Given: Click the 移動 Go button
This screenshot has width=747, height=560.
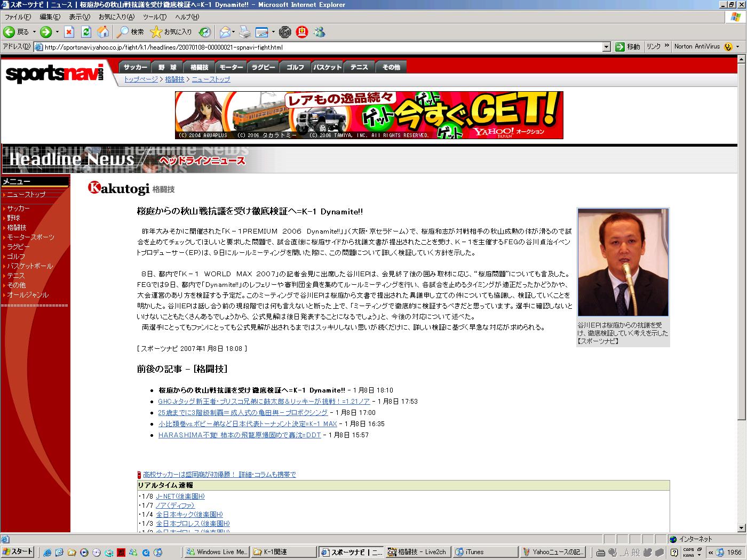Looking at the screenshot, I should pyautogui.click(x=627, y=47).
